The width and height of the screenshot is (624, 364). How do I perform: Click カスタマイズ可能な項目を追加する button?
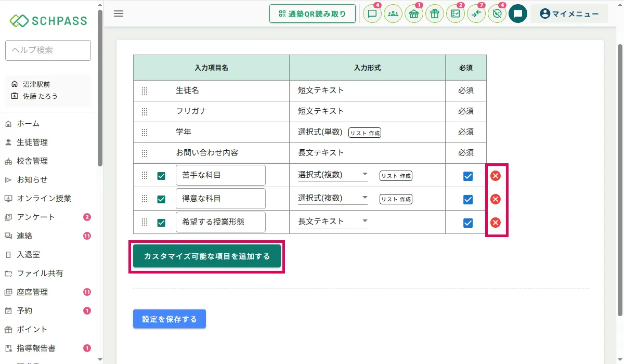(207, 256)
